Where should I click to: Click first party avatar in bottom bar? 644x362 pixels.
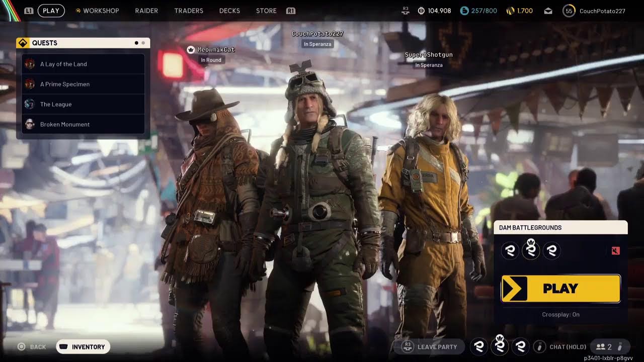click(479, 346)
